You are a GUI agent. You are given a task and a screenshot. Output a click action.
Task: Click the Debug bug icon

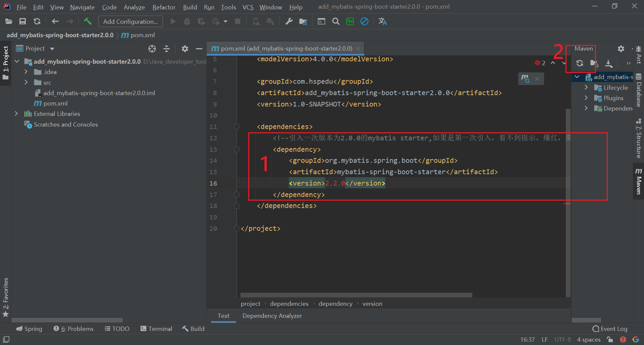click(x=187, y=21)
